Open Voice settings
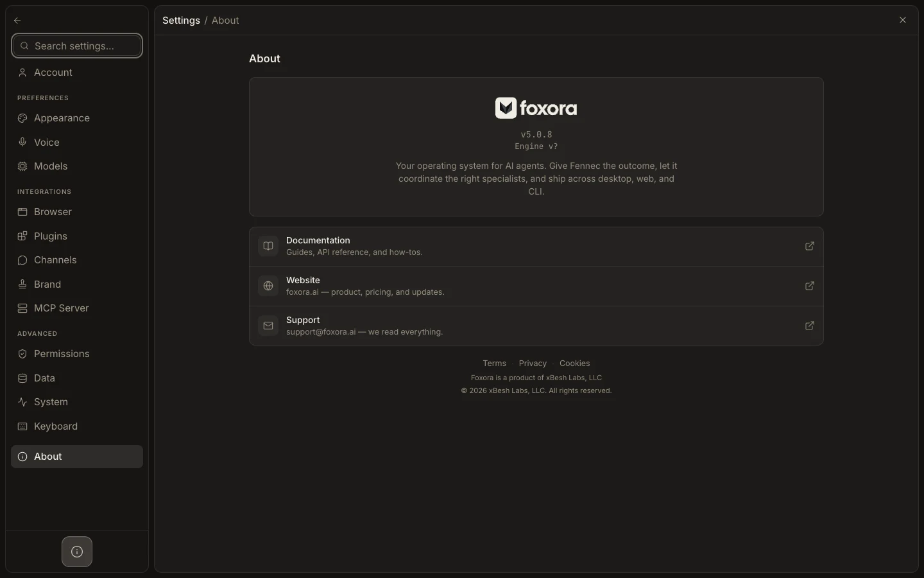Image resolution: width=924 pixels, height=578 pixels. pos(77,142)
